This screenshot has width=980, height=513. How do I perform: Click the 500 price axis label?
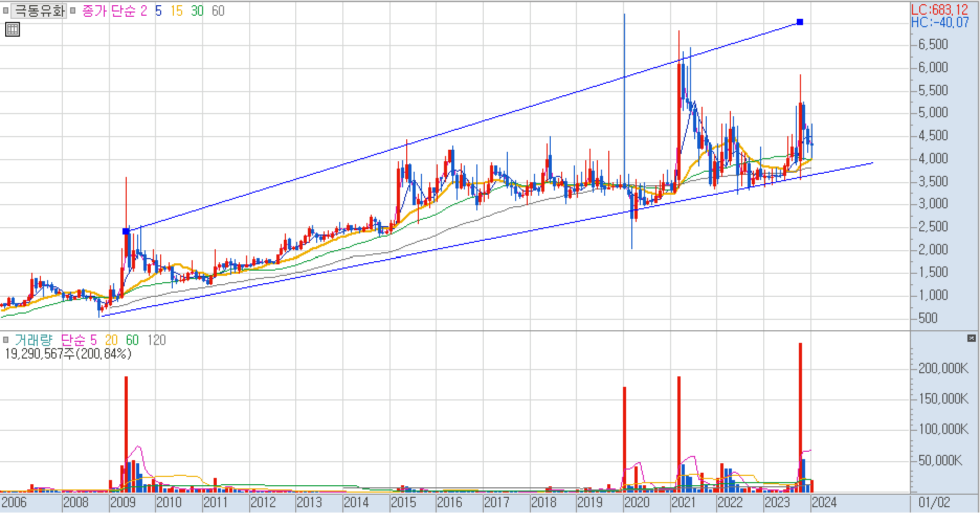(928, 318)
